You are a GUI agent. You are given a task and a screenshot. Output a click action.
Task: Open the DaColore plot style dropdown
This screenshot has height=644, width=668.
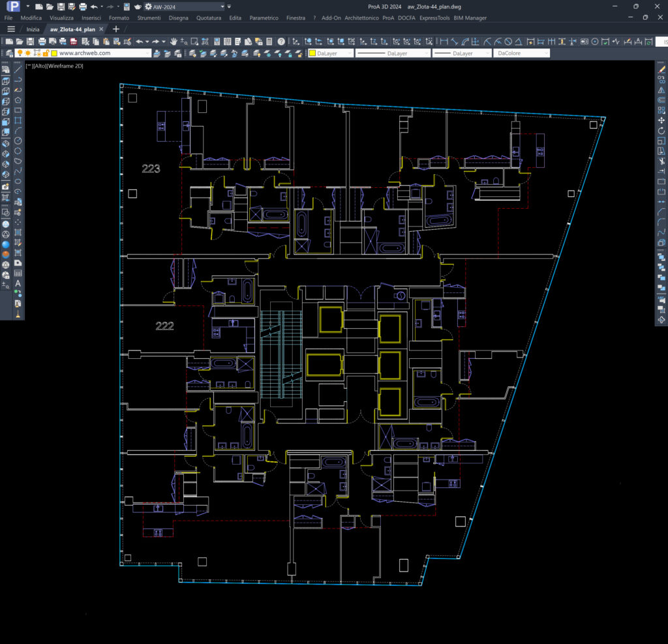(521, 54)
